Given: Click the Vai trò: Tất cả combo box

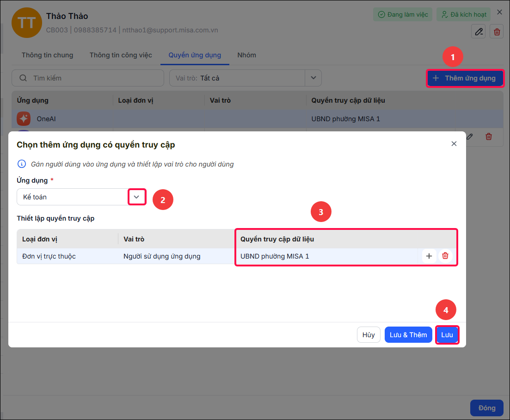Looking at the screenshot, I should [246, 78].
